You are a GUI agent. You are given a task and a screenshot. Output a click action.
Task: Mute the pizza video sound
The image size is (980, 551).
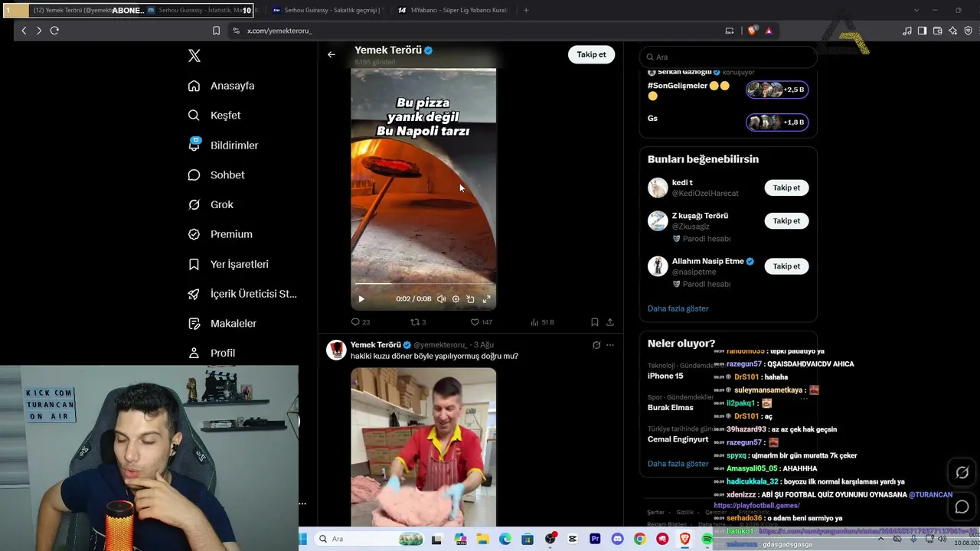441,299
